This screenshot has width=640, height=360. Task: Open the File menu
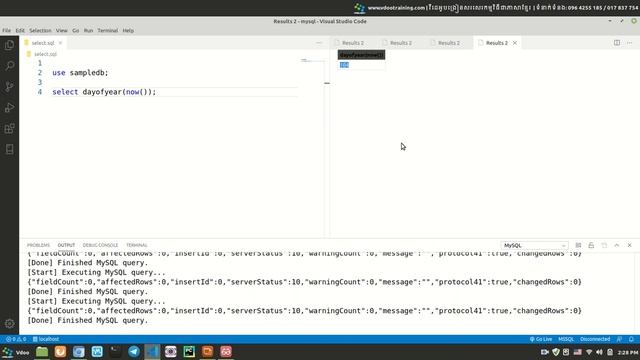pos(7,31)
